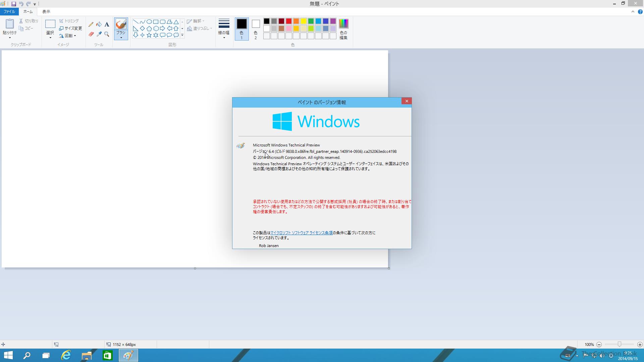Select the yellow color swatch

[x=303, y=21]
